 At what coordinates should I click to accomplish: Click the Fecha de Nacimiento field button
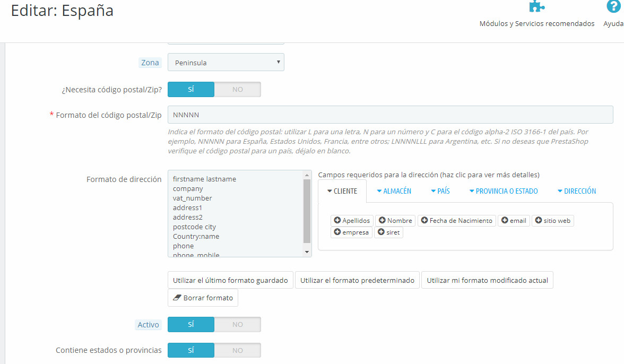click(457, 220)
